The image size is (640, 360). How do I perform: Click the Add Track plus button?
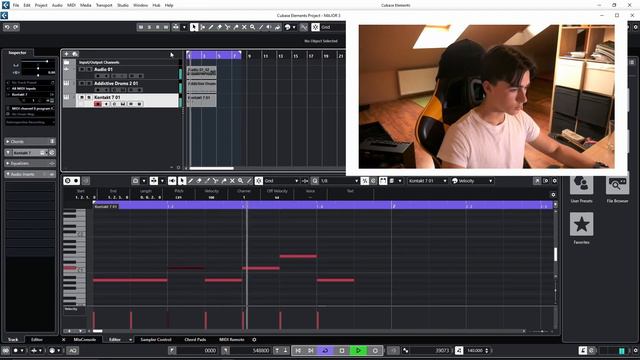click(x=66, y=54)
